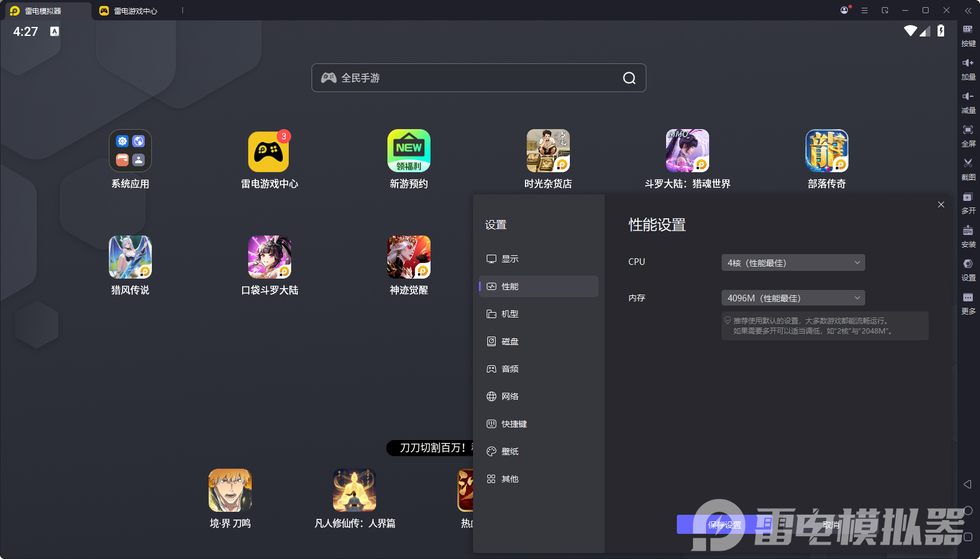Viewport: 980px width, 559px height.
Task: Open the 猎风传说 game icon
Action: pyautogui.click(x=130, y=257)
